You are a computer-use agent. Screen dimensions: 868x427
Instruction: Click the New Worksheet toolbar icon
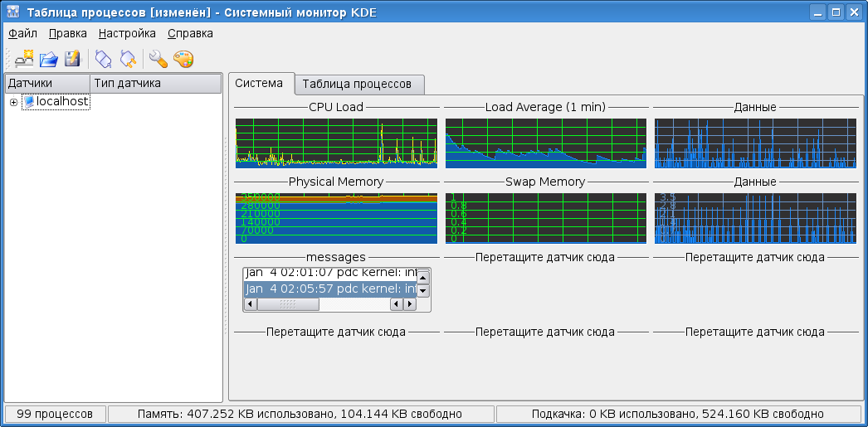25,59
